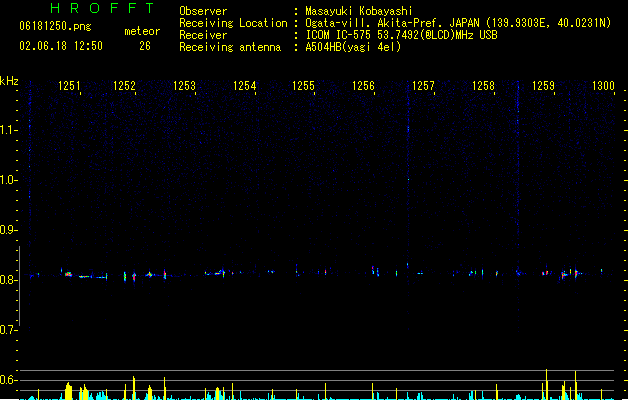The height and width of the screenshot is (400, 629).
Task: Click time marker 1300
Action: coord(603,86)
